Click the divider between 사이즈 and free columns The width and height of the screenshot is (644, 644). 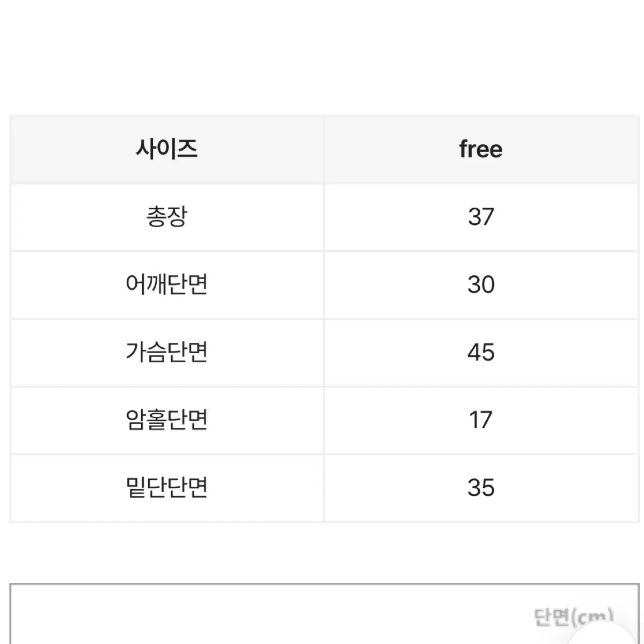pos(324,149)
